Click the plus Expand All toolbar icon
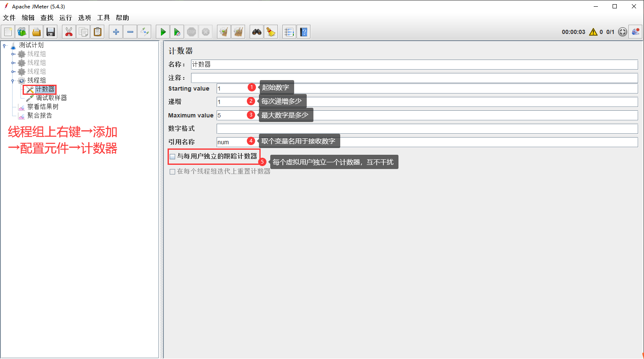This screenshot has width=644, height=359. (116, 32)
